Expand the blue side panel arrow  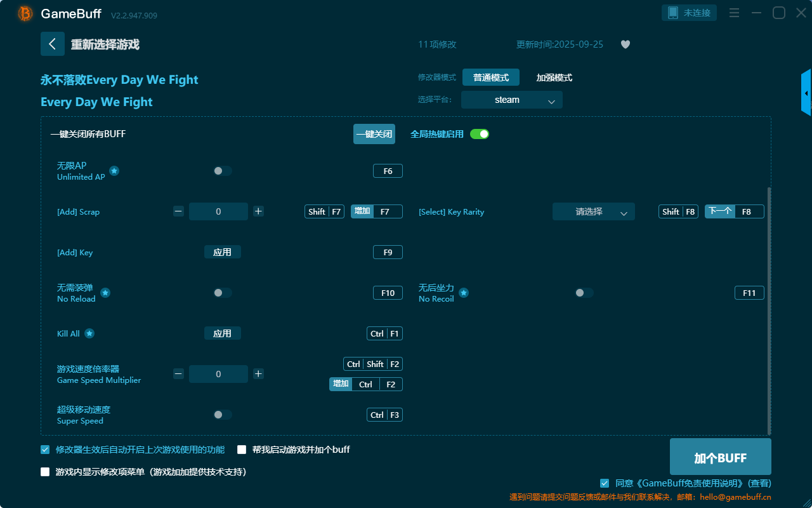click(x=806, y=93)
